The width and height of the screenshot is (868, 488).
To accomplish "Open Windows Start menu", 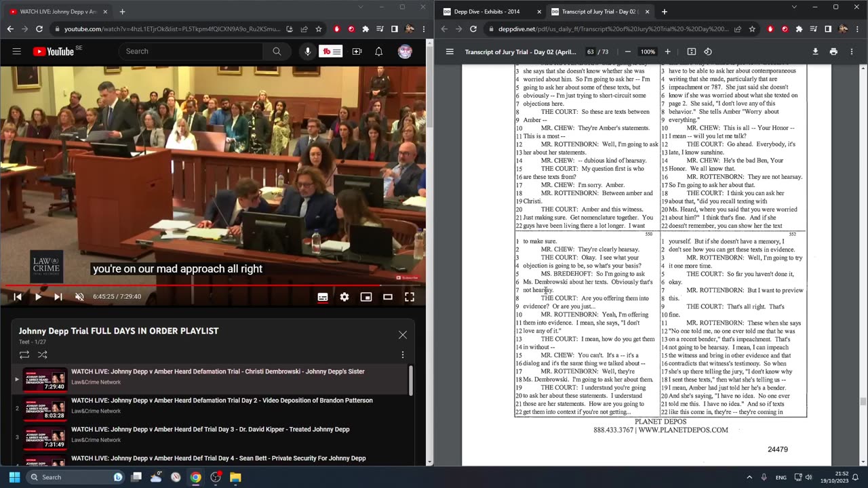I will pos(14,477).
